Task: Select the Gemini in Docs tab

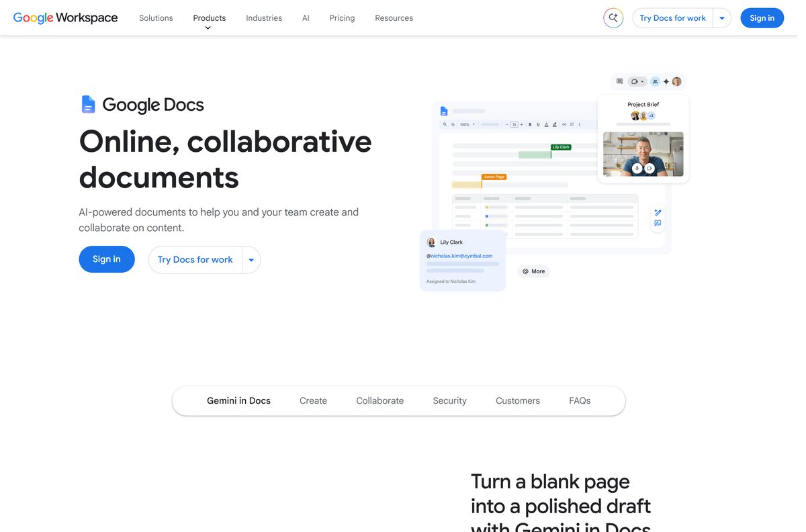Action: (x=238, y=401)
